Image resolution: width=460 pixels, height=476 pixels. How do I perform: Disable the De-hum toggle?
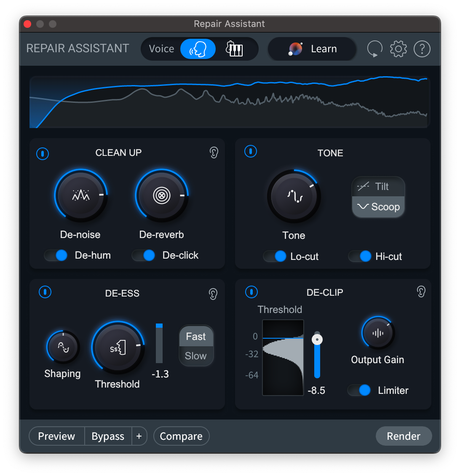(x=56, y=255)
